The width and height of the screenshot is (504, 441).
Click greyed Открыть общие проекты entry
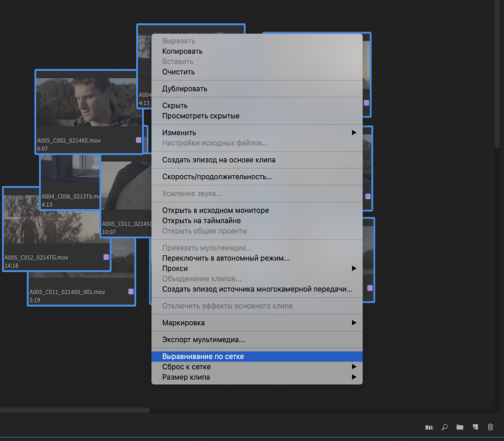257,231
